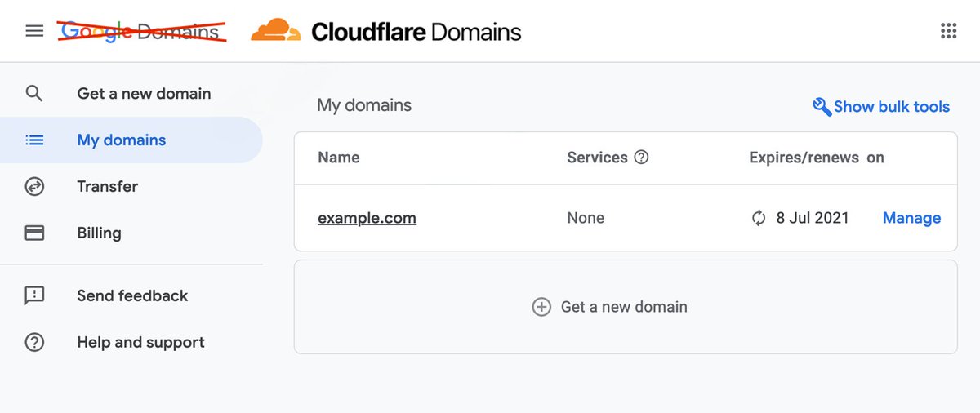Click the Services column header
980x413 pixels.
point(597,158)
